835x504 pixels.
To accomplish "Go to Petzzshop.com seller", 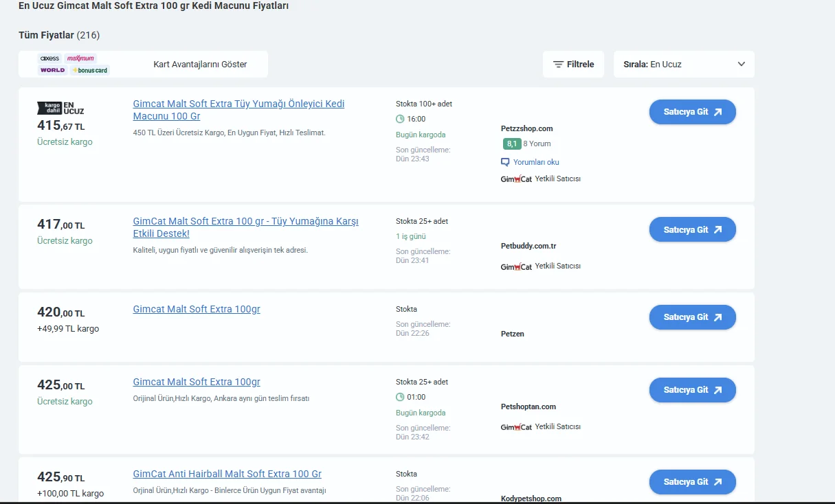I will pyautogui.click(x=692, y=112).
